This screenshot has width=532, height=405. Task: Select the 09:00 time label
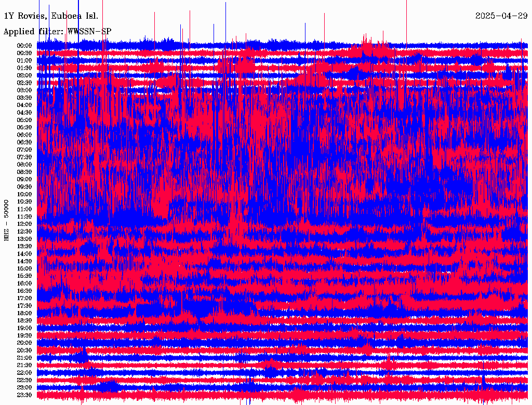25,179
